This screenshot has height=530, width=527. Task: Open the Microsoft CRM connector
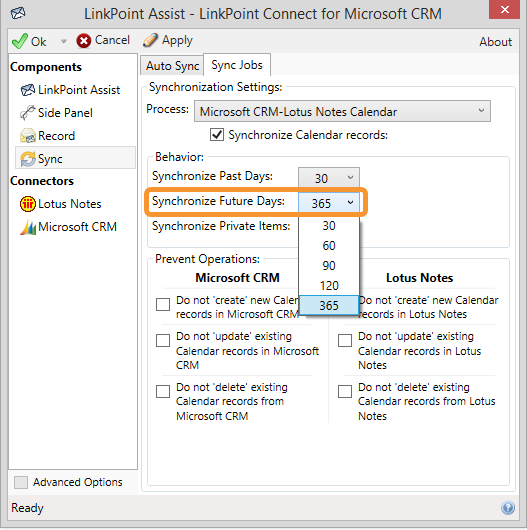point(68,227)
